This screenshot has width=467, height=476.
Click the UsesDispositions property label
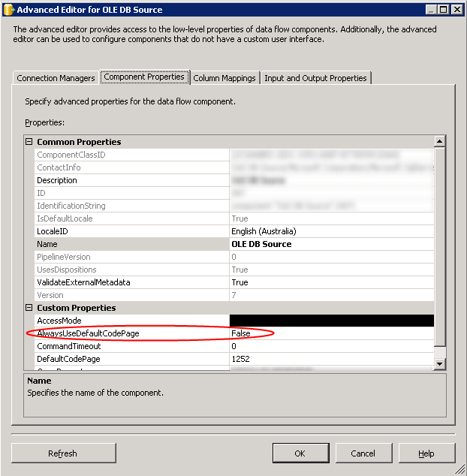[x=67, y=270]
